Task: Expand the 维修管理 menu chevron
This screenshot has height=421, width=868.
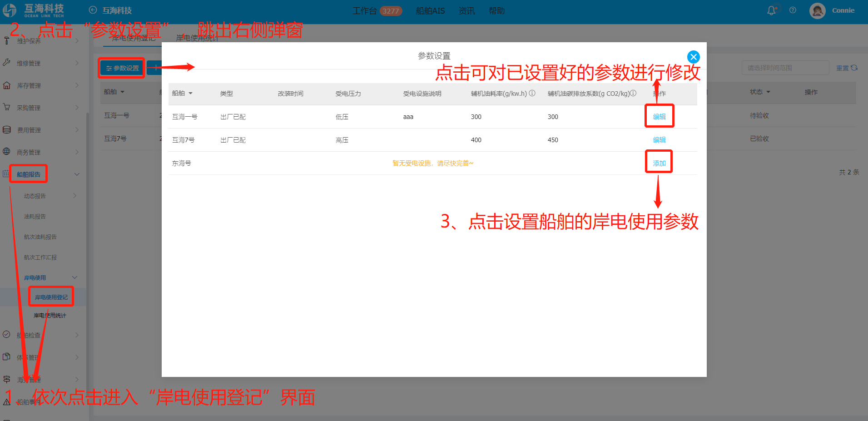Action: (77, 63)
